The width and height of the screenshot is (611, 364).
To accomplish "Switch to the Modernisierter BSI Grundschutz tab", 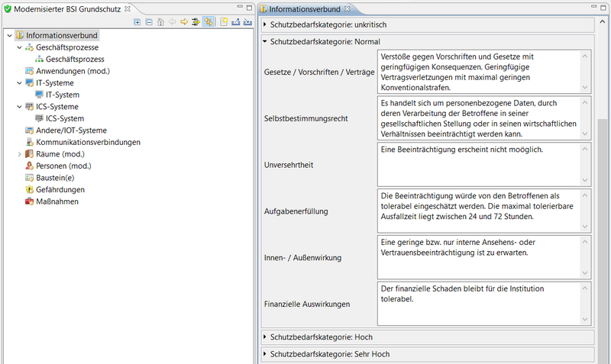I will (67, 9).
